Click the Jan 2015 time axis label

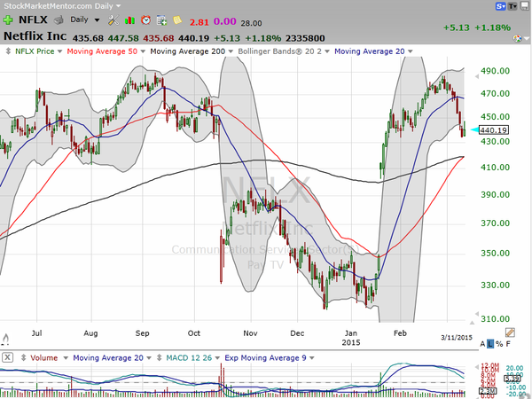pyautogui.click(x=351, y=338)
